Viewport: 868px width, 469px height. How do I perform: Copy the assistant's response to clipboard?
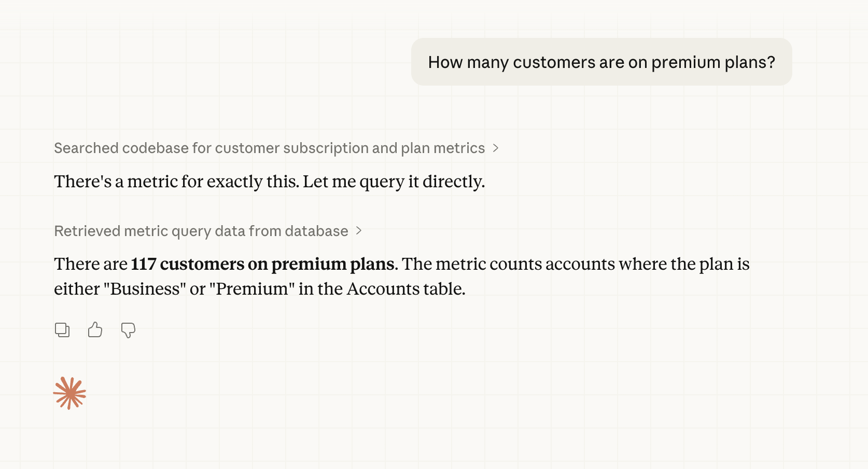[62, 330]
